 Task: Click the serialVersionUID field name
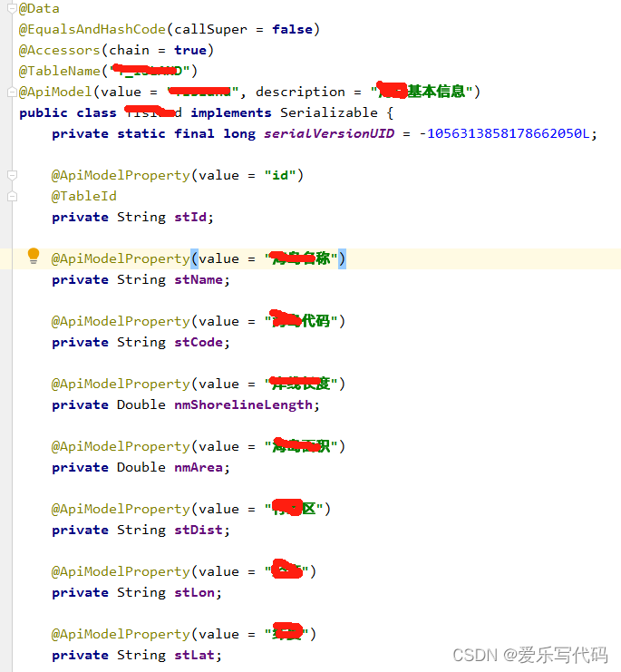click(x=329, y=133)
